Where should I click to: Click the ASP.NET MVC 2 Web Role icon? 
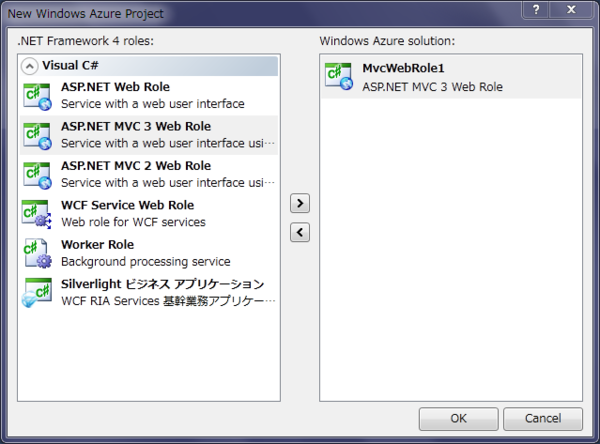pyautogui.click(x=37, y=175)
